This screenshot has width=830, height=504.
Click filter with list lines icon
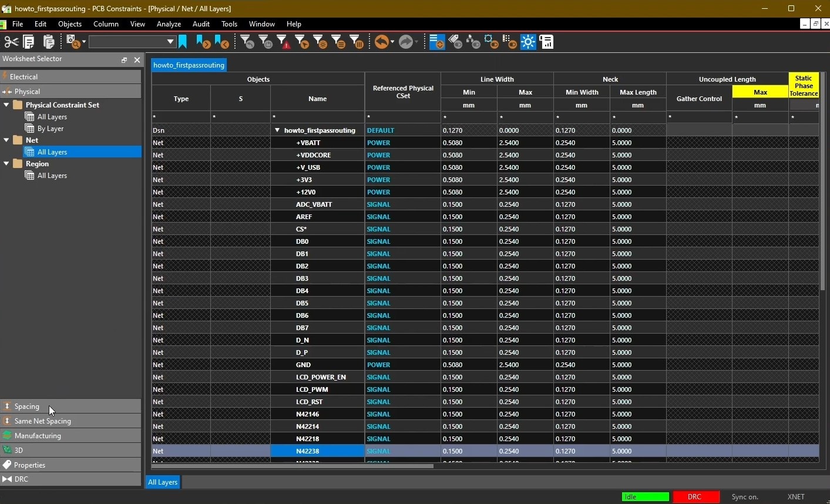(338, 42)
